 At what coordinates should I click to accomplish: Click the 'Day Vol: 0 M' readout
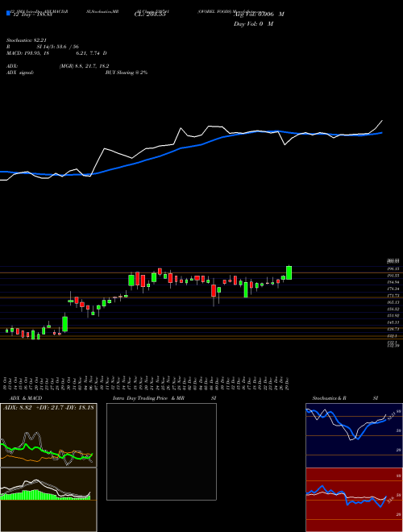[253, 23]
